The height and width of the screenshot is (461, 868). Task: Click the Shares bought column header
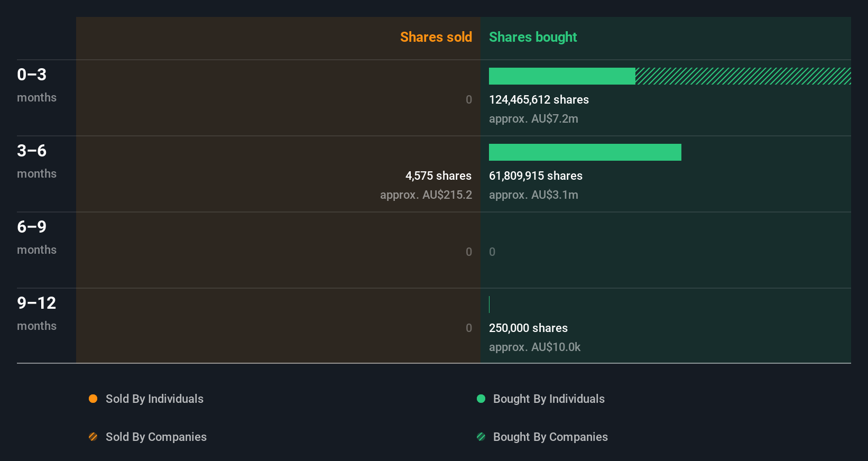(533, 37)
